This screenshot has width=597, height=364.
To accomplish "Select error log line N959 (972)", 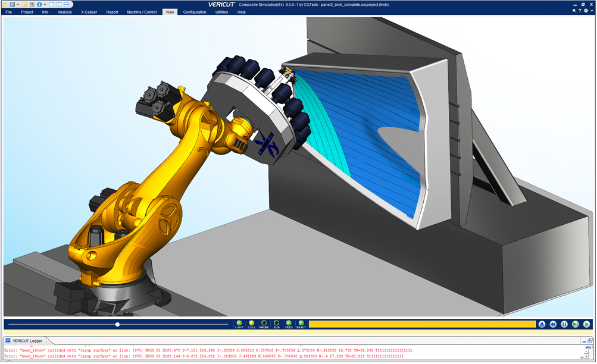I will click(204, 356).
